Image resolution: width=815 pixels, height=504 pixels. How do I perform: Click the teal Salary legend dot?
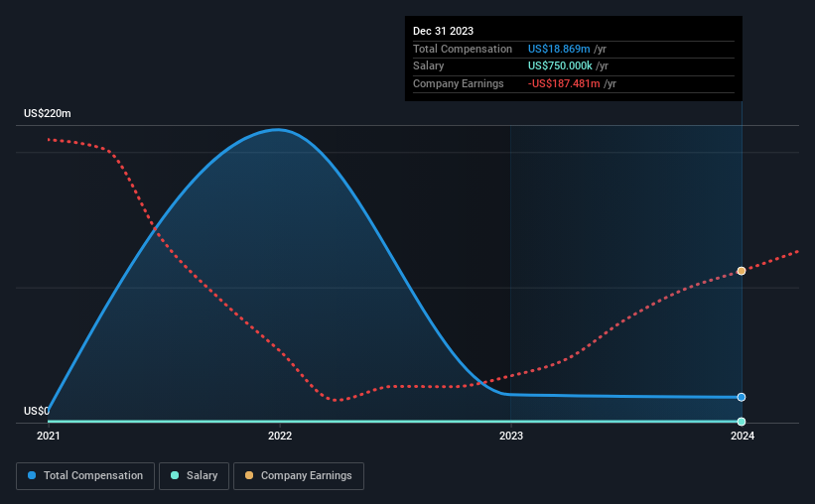pos(175,475)
